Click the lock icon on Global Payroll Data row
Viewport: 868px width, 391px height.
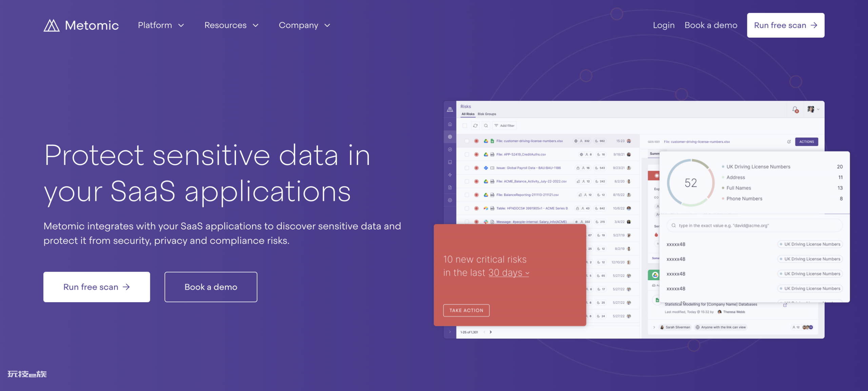[578, 168]
